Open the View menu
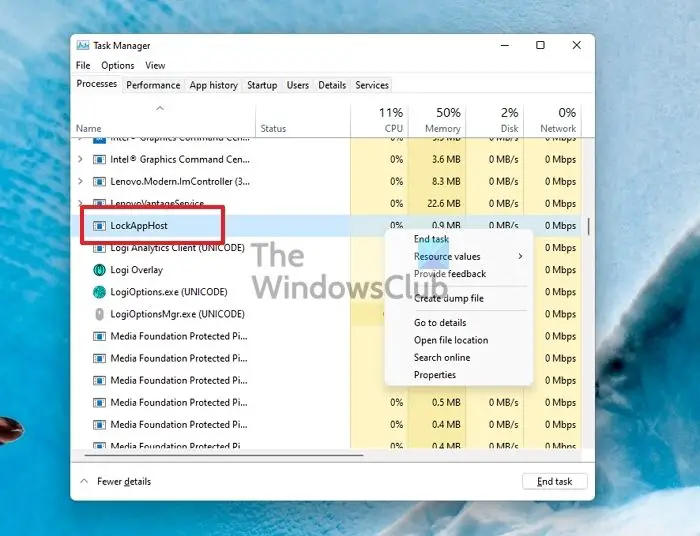Screen dimensions: 700x536 [x=155, y=66]
